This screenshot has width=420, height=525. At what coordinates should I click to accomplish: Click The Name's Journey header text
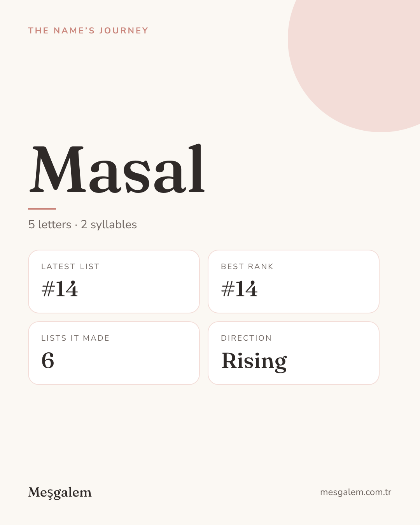[88, 31]
